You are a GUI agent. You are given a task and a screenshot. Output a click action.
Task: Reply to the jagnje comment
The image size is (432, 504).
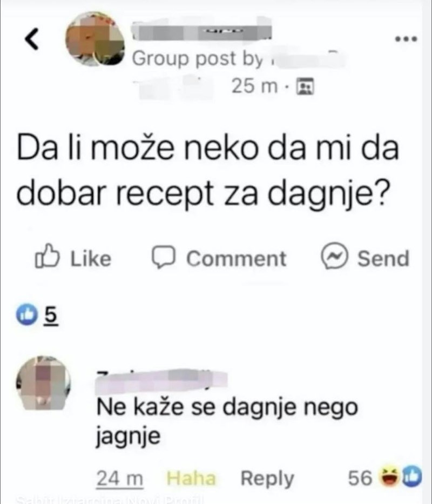point(267,478)
